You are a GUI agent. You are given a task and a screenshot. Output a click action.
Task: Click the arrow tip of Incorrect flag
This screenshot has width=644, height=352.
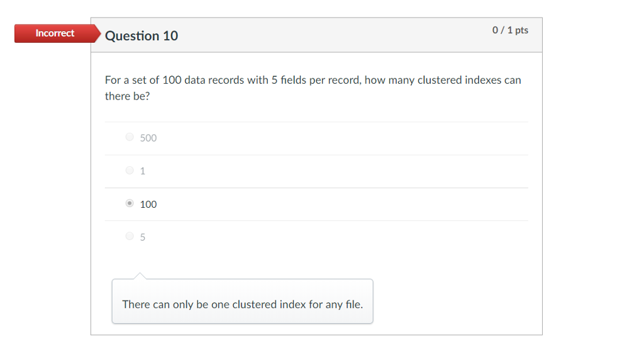click(97, 33)
